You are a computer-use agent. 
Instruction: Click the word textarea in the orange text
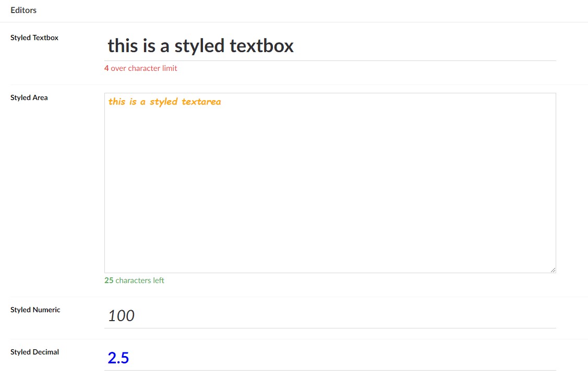pos(201,102)
